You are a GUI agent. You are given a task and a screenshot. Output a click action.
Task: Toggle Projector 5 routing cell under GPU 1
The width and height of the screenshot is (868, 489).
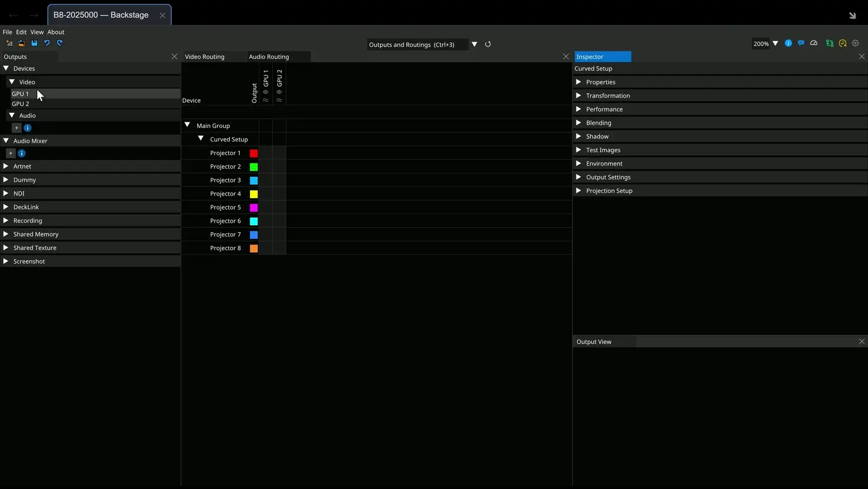click(x=265, y=208)
